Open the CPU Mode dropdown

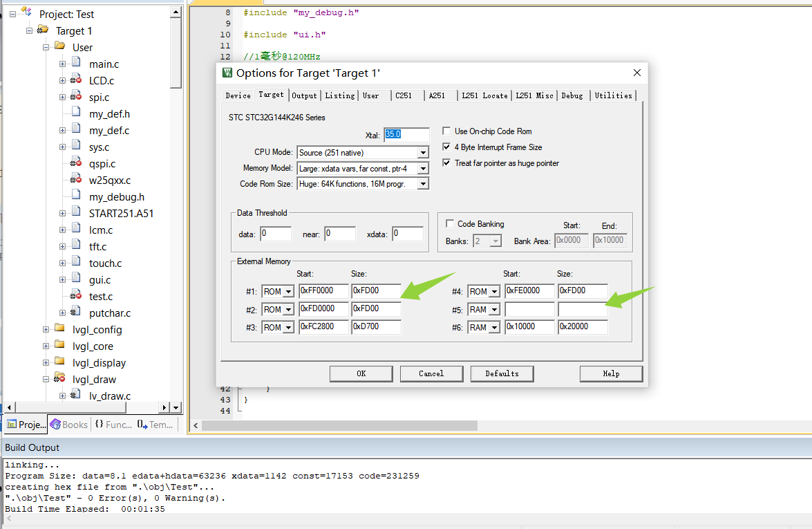pos(423,153)
